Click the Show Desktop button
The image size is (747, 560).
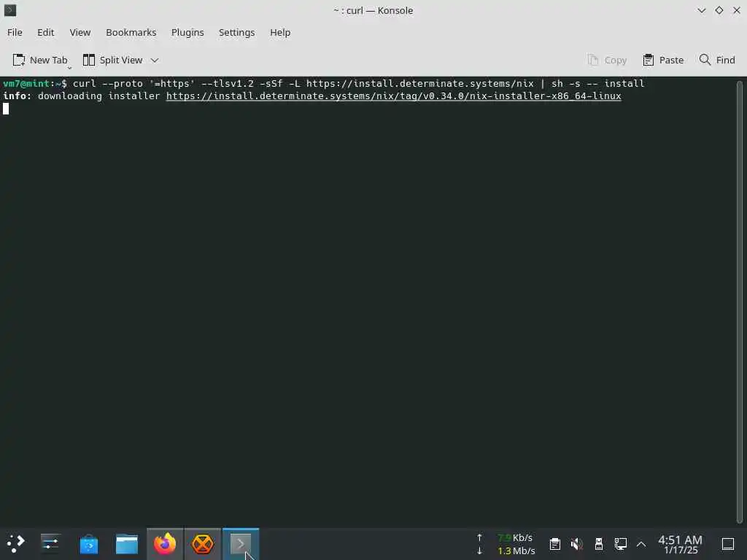click(x=728, y=544)
